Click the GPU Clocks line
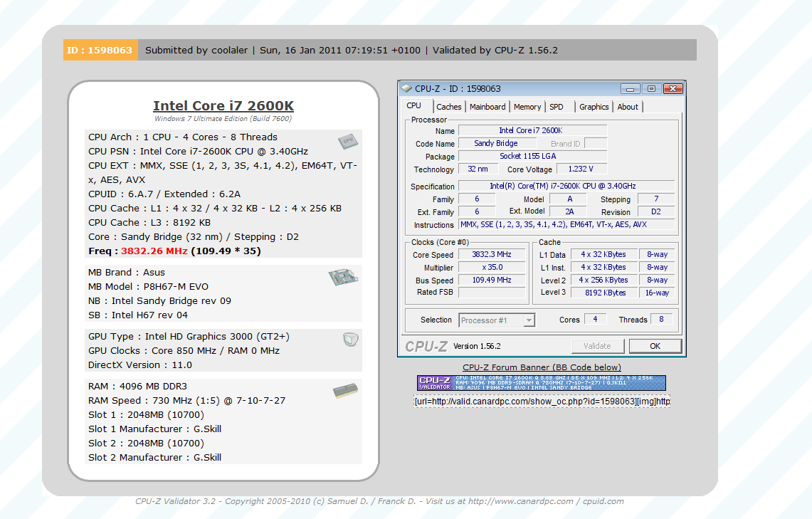The image size is (812, 519). click(184, 351)
